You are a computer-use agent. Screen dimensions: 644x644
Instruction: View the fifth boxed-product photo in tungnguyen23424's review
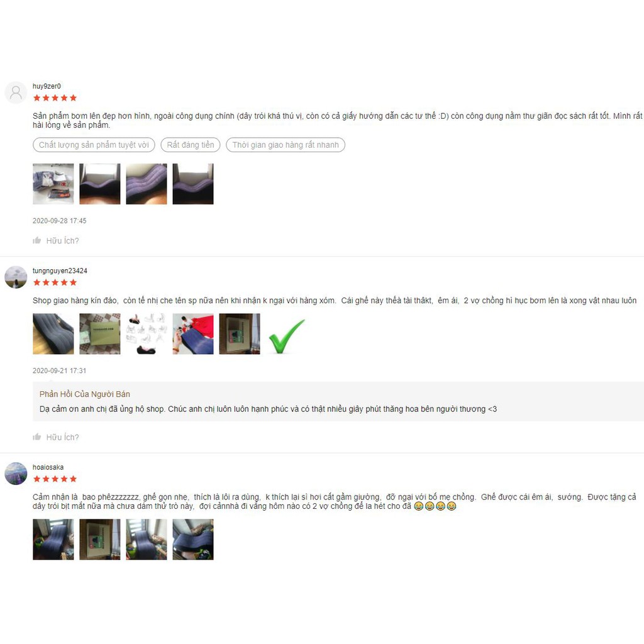(x=240, y=334)
